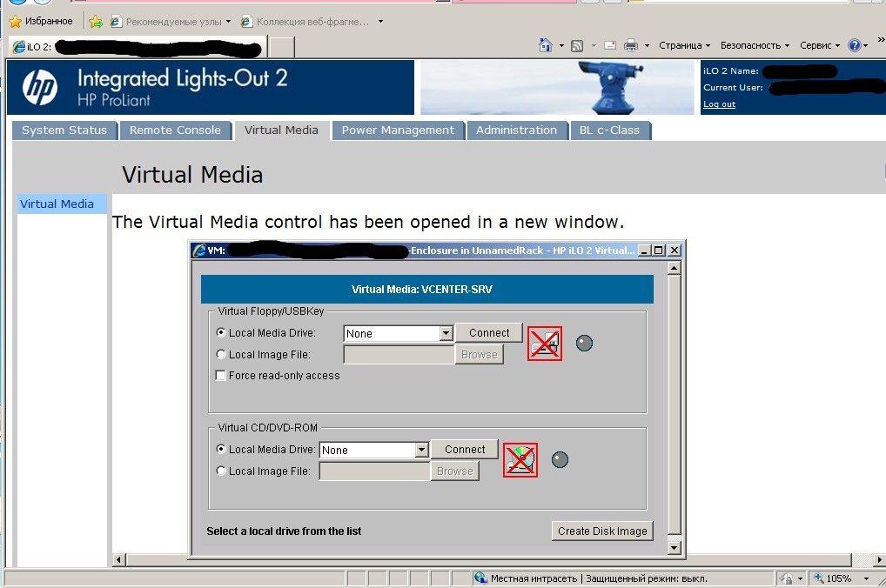This screenshot has width=886, height=588.
Task: Click the floppy Local Image File path field
Action: pos(399,355)
